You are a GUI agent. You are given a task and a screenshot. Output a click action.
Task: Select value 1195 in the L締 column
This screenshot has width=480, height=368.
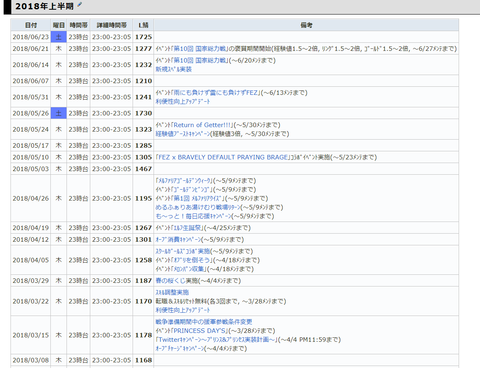(x=143, y=198)
